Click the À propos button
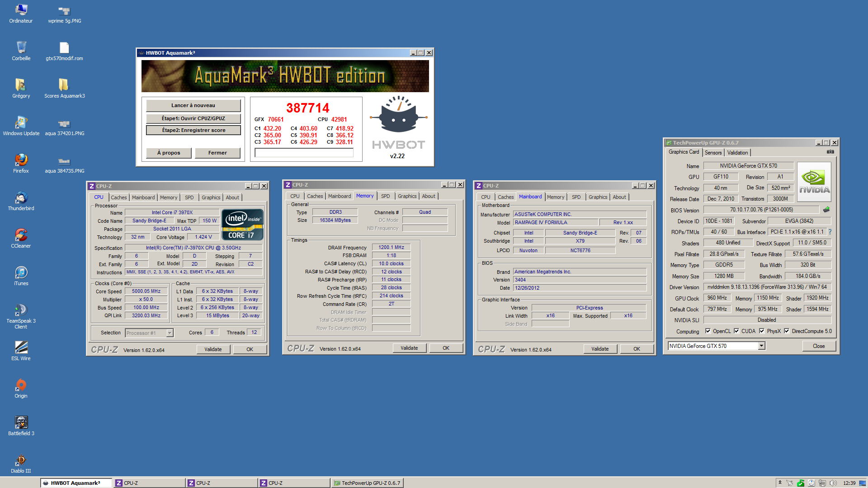868x488 pixels. 169,153
